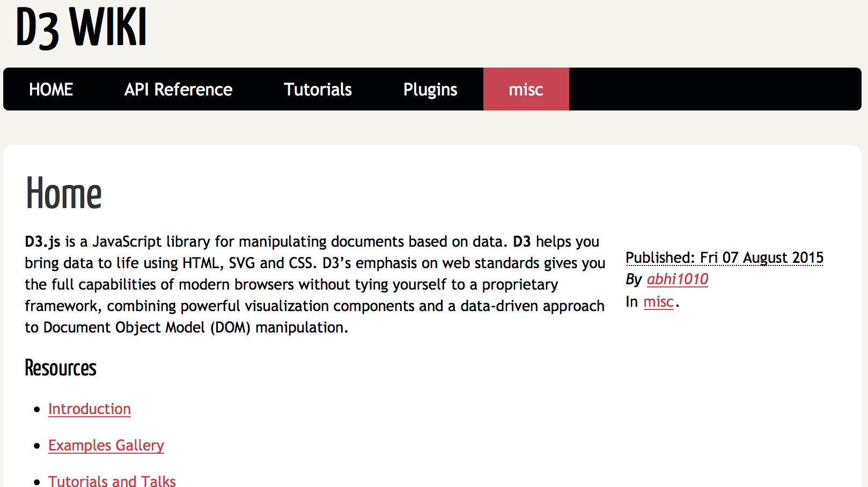868x487 pixels.
Task: Click the bold D3.js text in paragraph
Action: tap(42, 242)
